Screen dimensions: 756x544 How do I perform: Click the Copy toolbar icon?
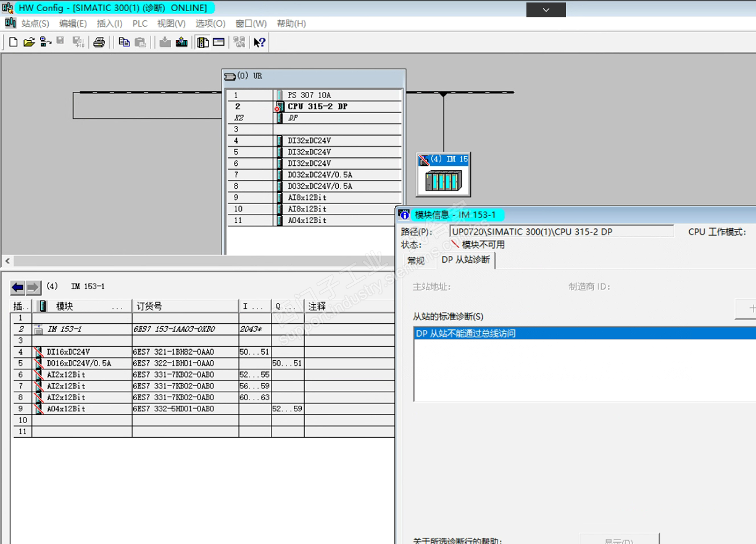tap(124, 43)
